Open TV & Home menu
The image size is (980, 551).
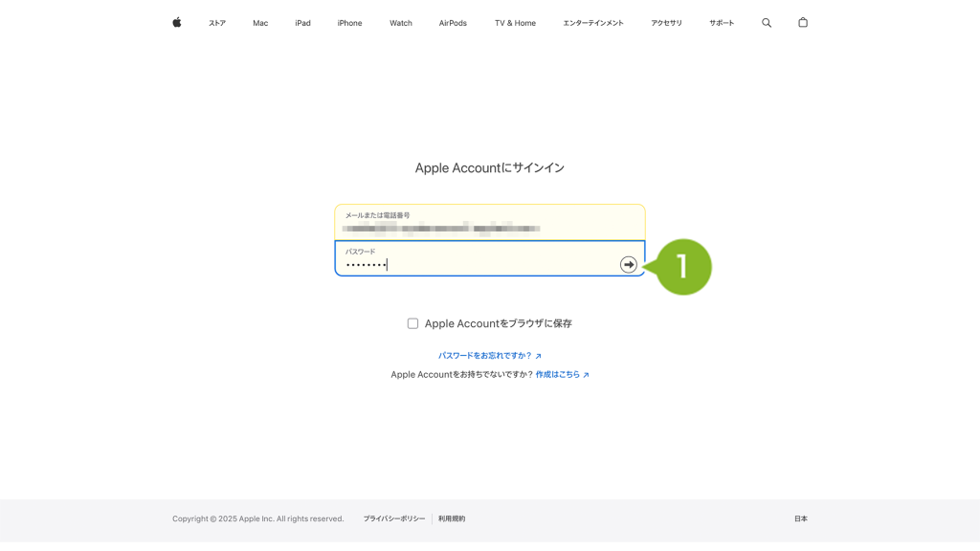point(515,23)
